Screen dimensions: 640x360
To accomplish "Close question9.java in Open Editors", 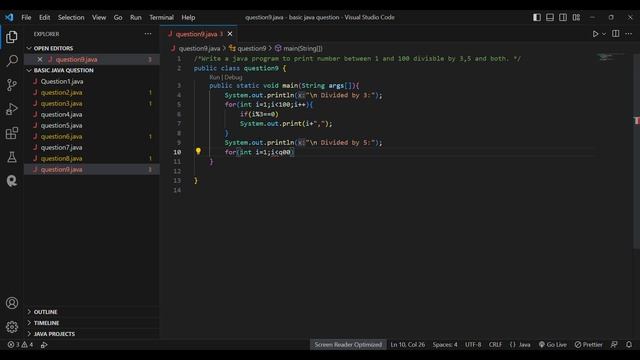I will pyautogui.click(x=40, y=60).
